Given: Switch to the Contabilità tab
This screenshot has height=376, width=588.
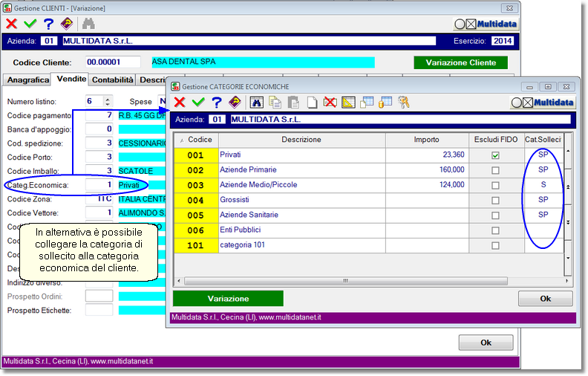Looking at the screenshot, I should point(113,80).
